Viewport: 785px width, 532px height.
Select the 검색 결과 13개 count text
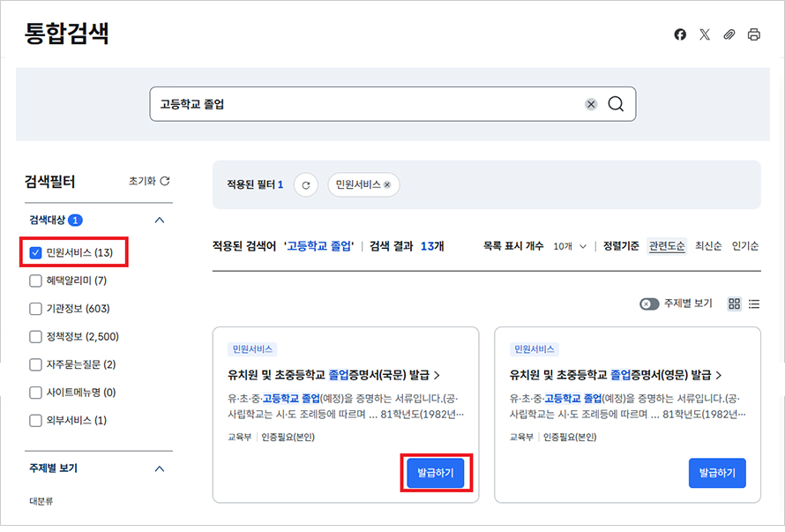[407, 246]
